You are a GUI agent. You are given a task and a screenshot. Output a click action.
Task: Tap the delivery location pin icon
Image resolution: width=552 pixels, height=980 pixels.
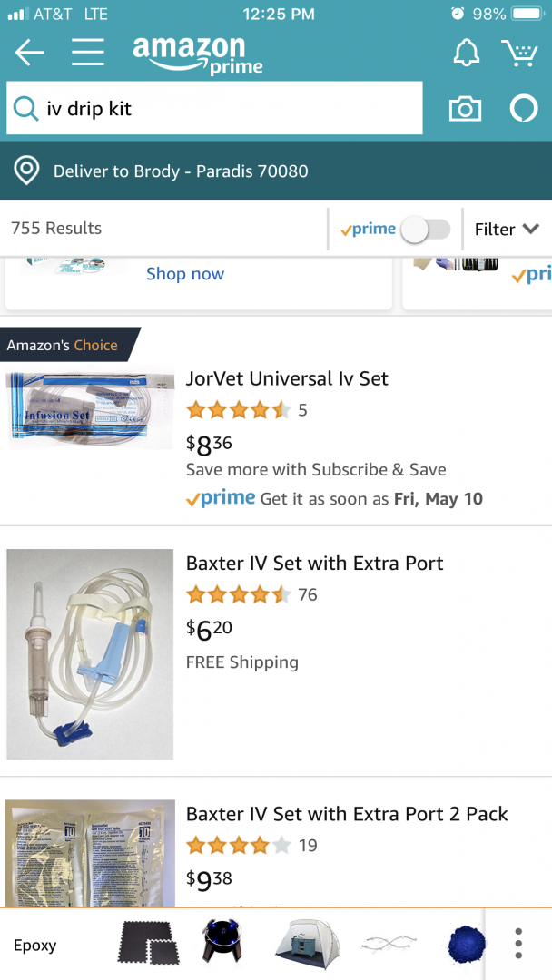click(27, 171)
